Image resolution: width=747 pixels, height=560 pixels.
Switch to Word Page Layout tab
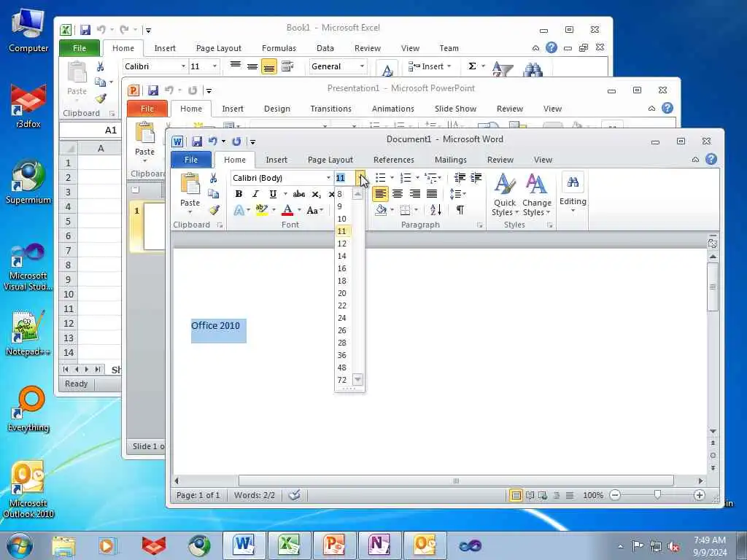point(330,160)
